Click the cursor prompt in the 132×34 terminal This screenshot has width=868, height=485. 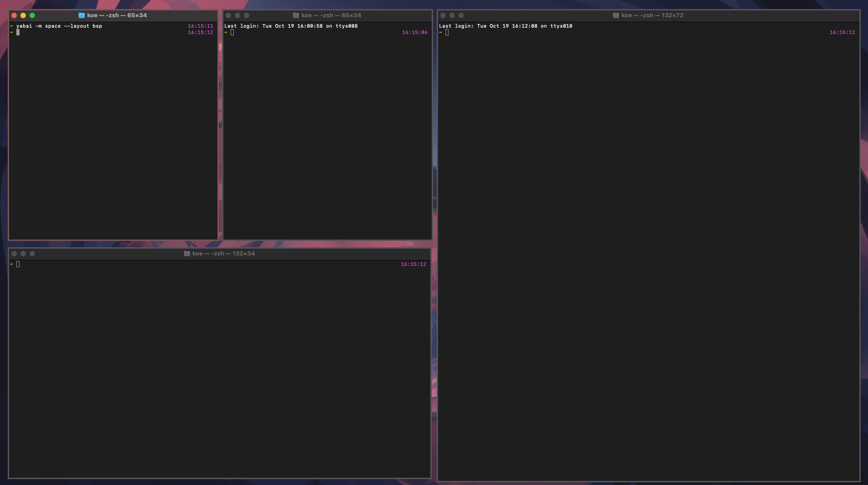[18, 264]
